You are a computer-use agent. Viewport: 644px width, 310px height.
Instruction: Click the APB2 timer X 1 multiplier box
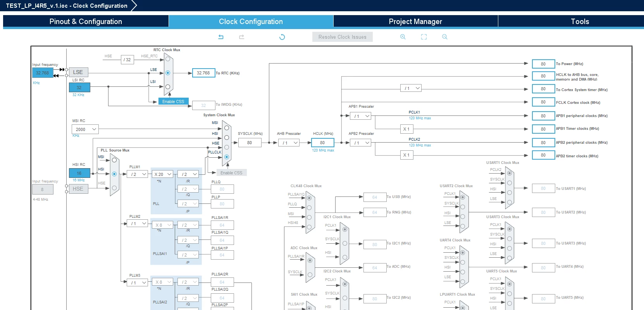pyautogui.click(x=406, y=155)
